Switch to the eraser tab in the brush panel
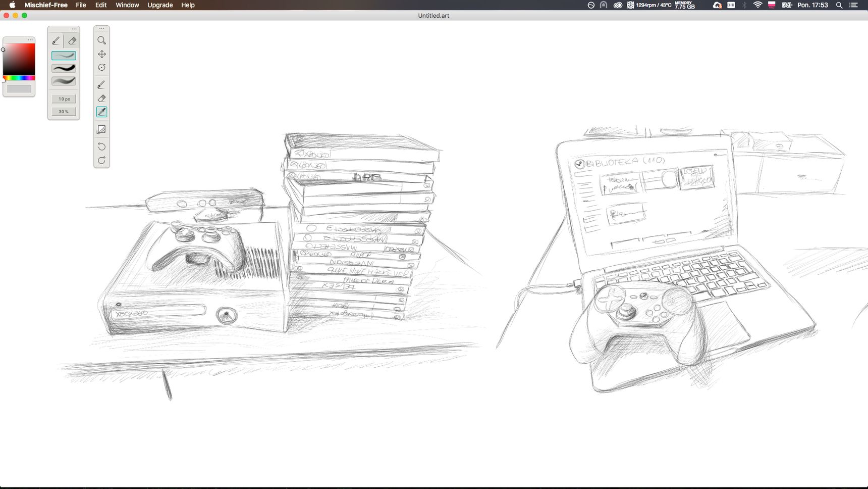Viewport: 868px width, 489px height. coord(72,41)
